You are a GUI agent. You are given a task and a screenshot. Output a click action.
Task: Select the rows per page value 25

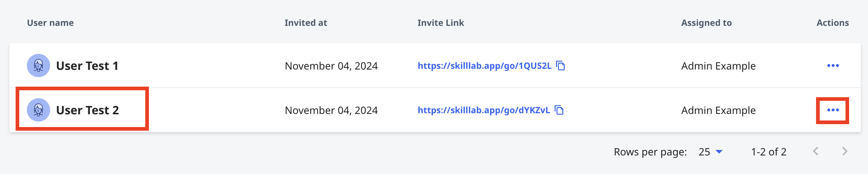coord(704,152)
